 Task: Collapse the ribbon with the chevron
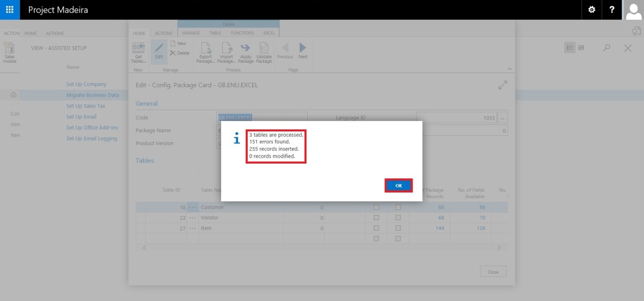[510, 69]
